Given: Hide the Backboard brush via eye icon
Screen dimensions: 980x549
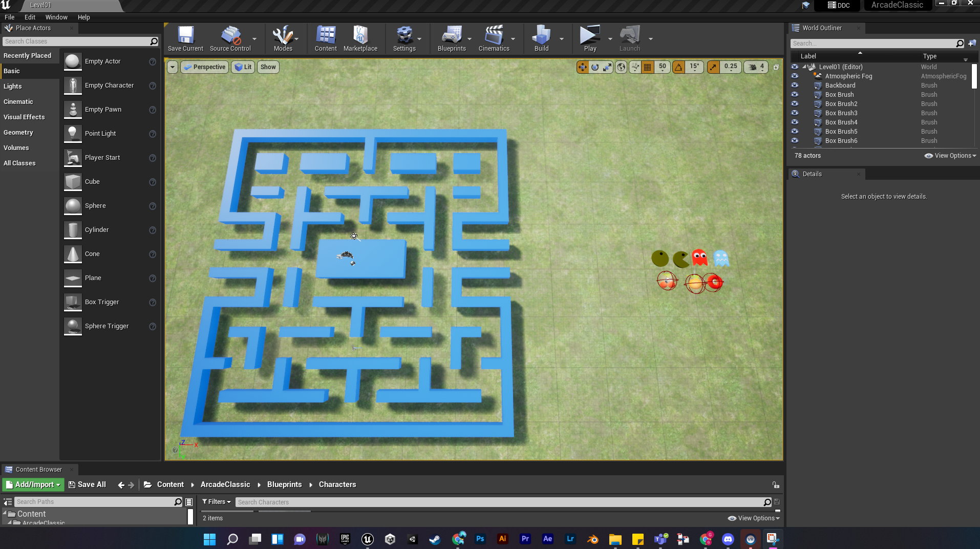Looking at the screenshot, I should pos(795,86).
